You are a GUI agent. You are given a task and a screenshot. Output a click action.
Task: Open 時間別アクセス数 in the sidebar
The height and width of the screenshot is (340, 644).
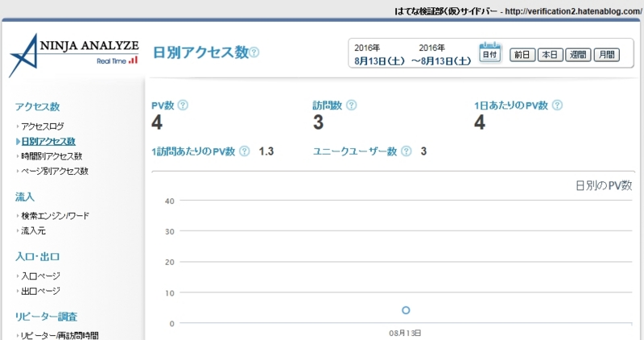(52, 156)
